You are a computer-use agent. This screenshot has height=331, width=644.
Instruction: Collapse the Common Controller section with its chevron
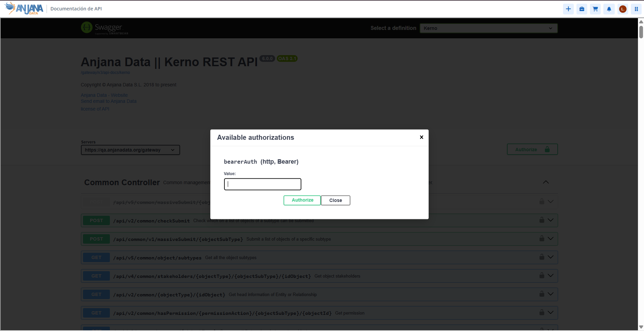click(x=546, y=182)
